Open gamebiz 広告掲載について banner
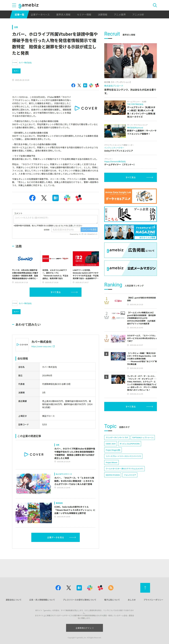Screen dimensions: 169x644 coord(130,250)
